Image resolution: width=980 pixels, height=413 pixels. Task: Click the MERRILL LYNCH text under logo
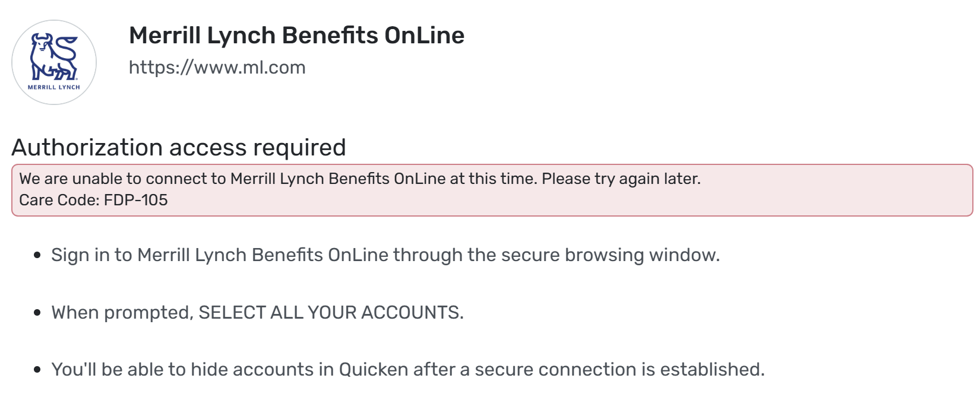point(54,87)
